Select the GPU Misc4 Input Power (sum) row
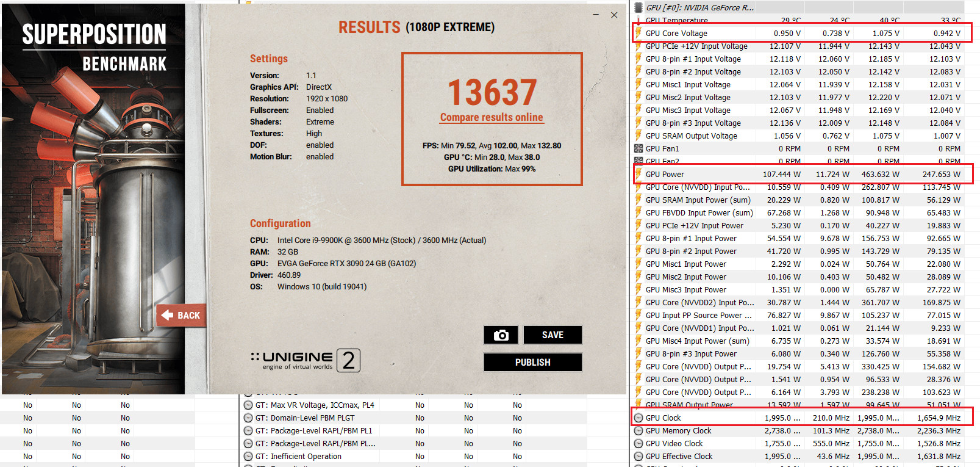 click(798, 341)
